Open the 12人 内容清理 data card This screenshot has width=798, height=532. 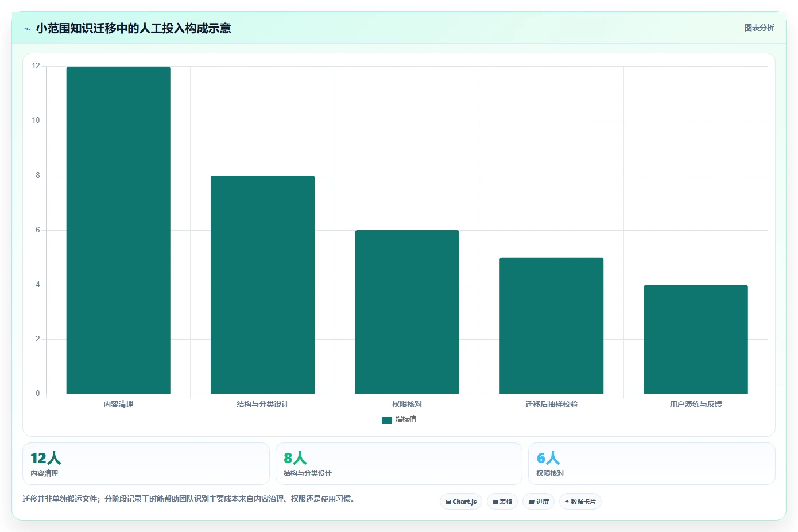click(146, 464)
